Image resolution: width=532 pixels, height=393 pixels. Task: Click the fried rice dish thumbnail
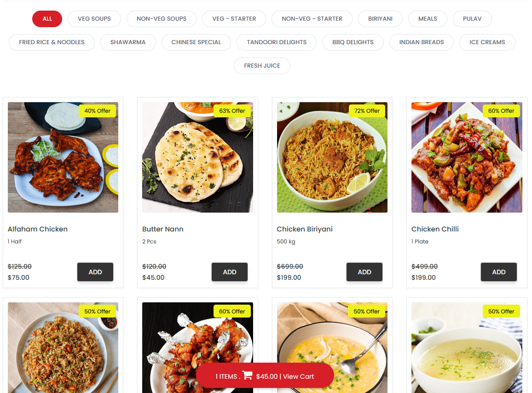(63, 347)
